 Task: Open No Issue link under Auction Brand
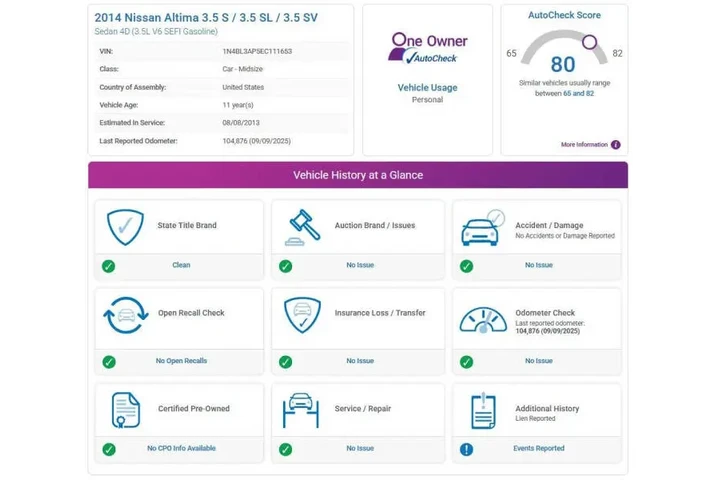[x=360, y=265]
